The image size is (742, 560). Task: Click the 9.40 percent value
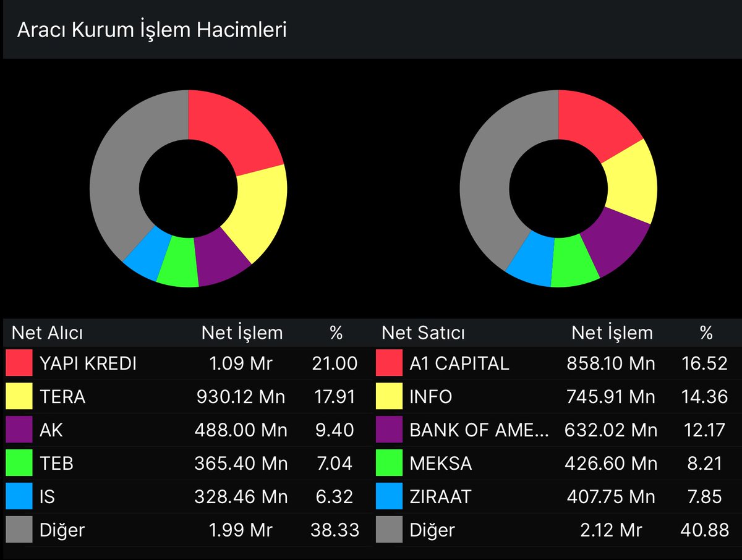(336, 430)
